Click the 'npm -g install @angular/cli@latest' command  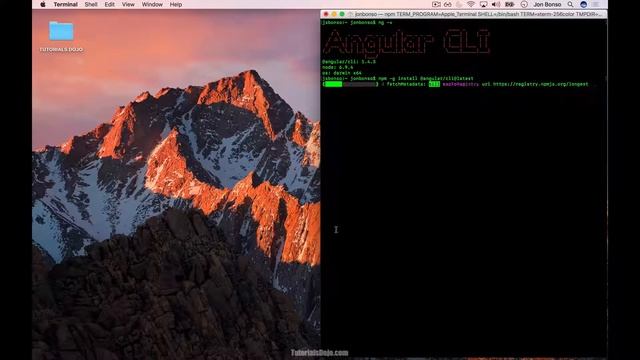(x=426, y=78)
